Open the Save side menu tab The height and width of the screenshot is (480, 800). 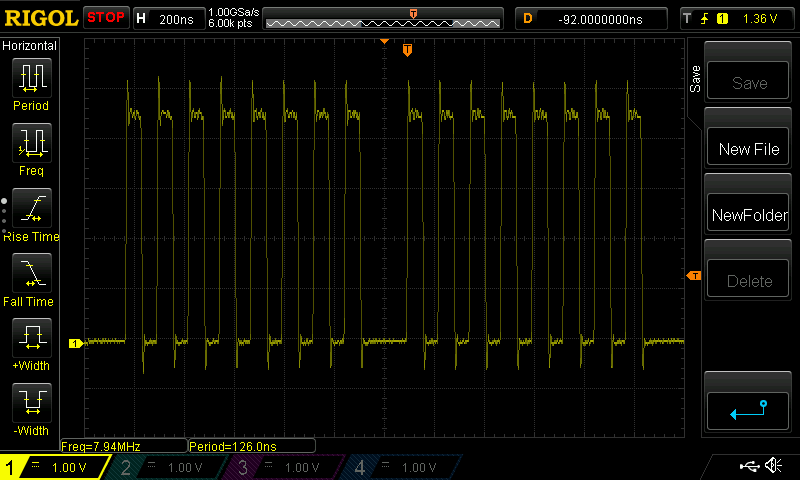click(x=696, y=80)
